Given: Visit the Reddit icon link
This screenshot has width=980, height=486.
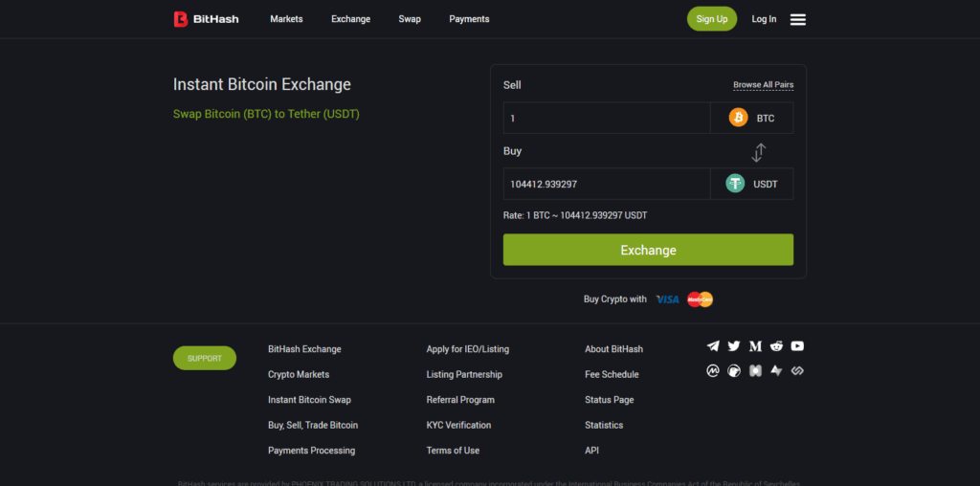Looking at the screenshot, I should pos(776,346).
